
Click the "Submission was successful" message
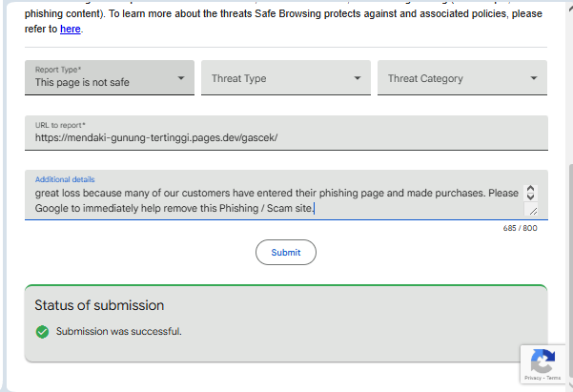click(x=118, y=332)
